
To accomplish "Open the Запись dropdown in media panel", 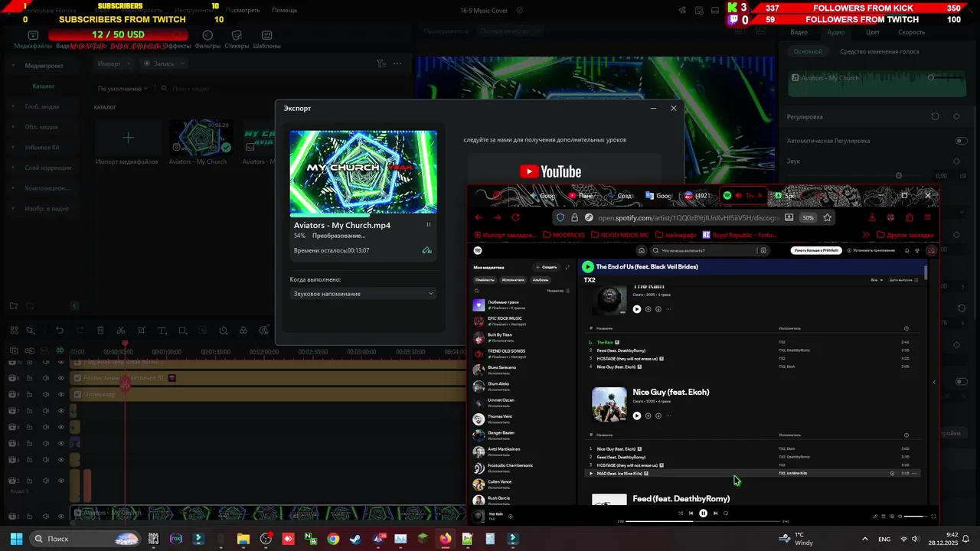I will [x=164, y=64].
